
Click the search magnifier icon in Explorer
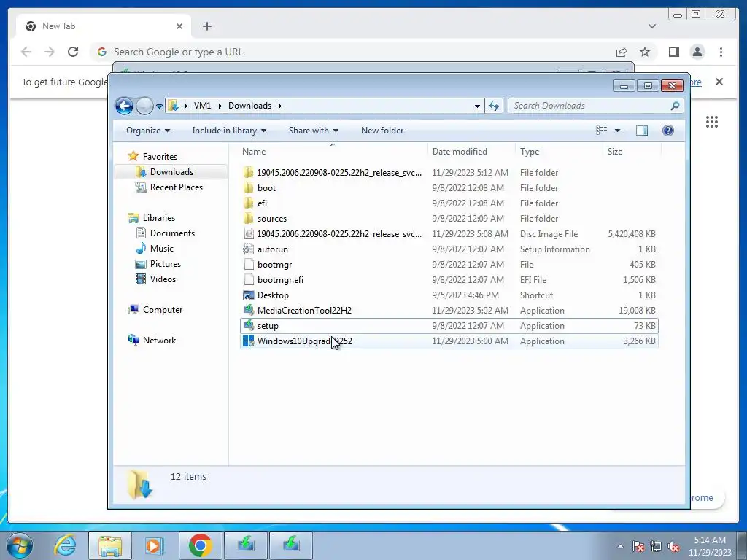(x=675, y=106)
